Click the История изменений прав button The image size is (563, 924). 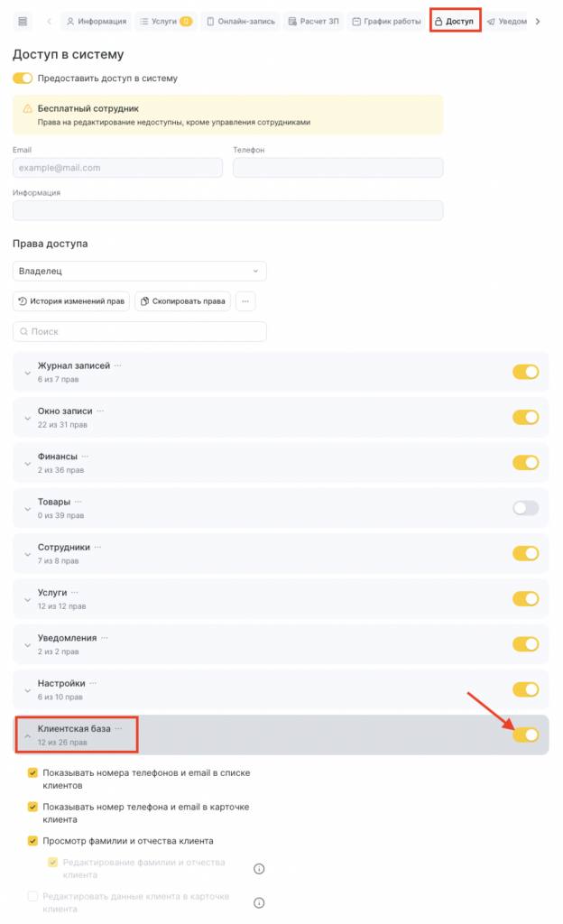[x=71, y=301]
